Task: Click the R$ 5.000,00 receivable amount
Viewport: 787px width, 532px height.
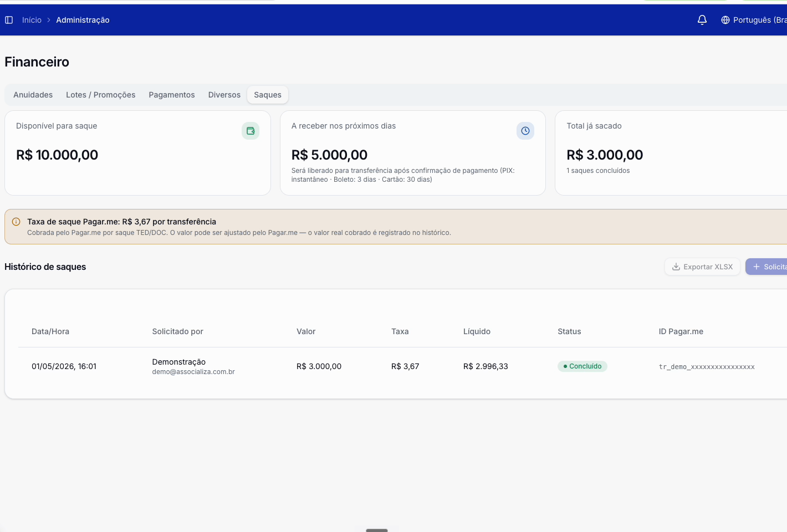Action: click(x=329, y=155)
